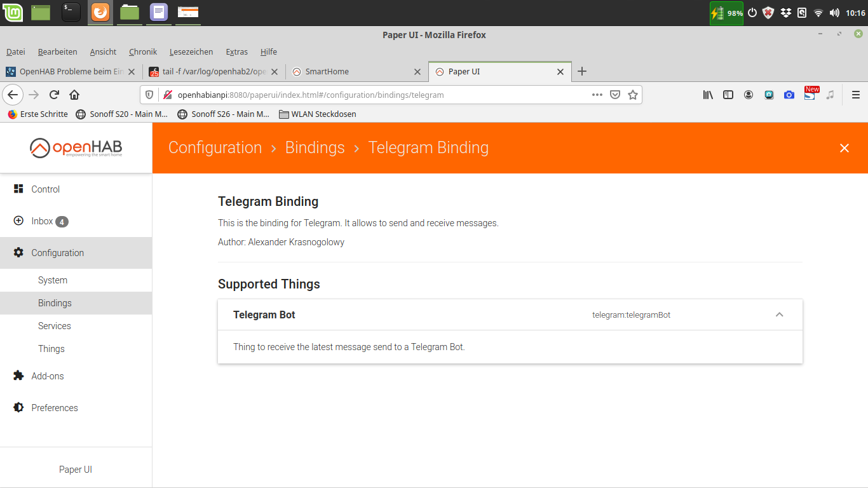Click the Configuration gear icon in sidebar
Screen dimensions: 868x488
(x=18, y=252)
